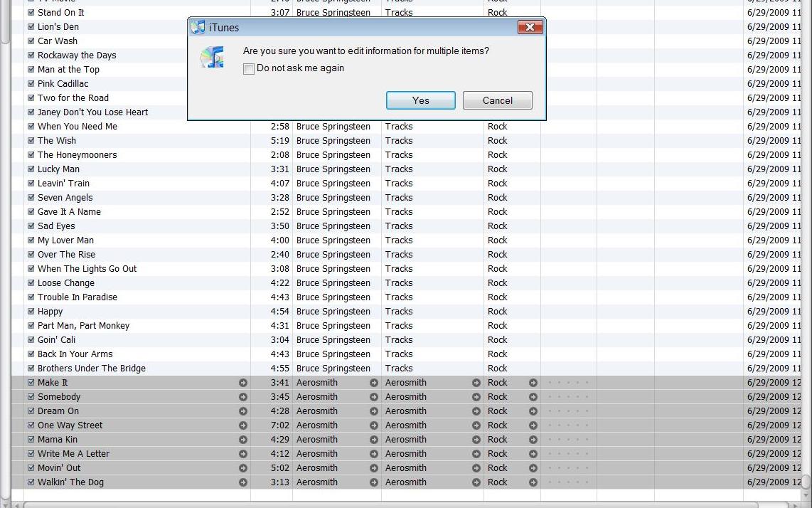Close the iTunes dialog window
Screen dimensions: 812x508
530,28
